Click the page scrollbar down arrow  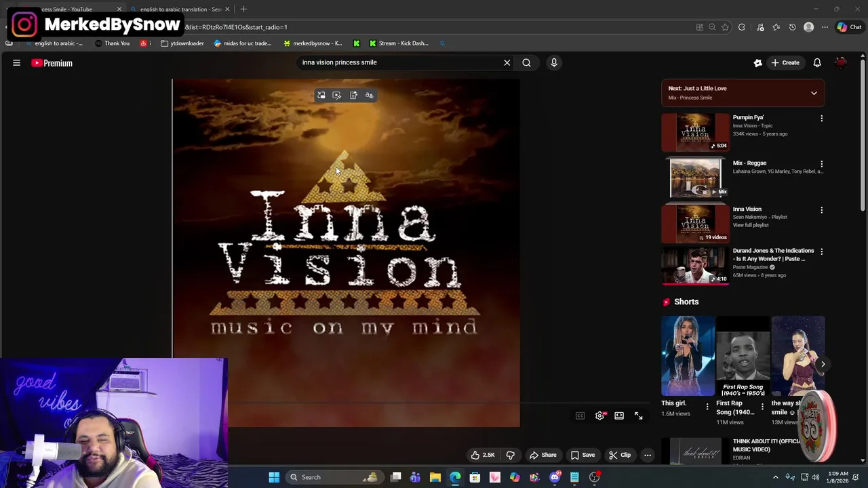(x=863, y=461)
